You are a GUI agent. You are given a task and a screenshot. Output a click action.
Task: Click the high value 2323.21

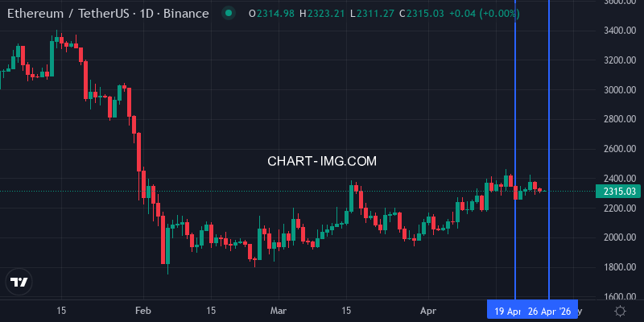click(x=326, y=14)
